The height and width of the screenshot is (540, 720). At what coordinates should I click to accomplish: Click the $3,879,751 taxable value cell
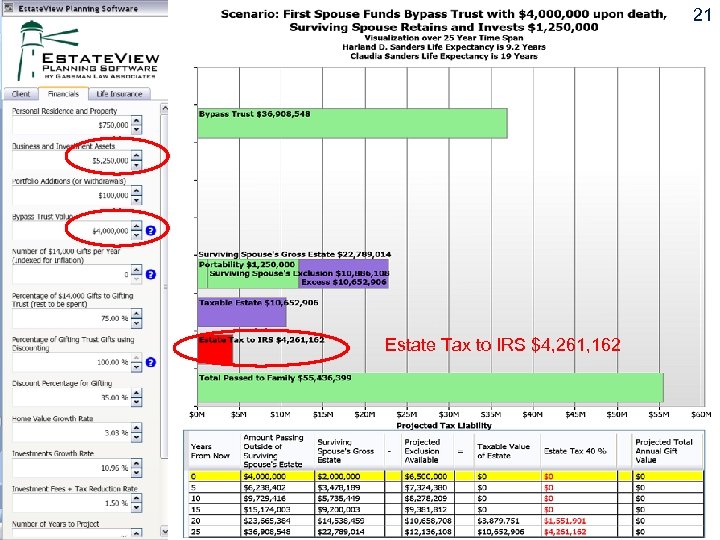507,521
